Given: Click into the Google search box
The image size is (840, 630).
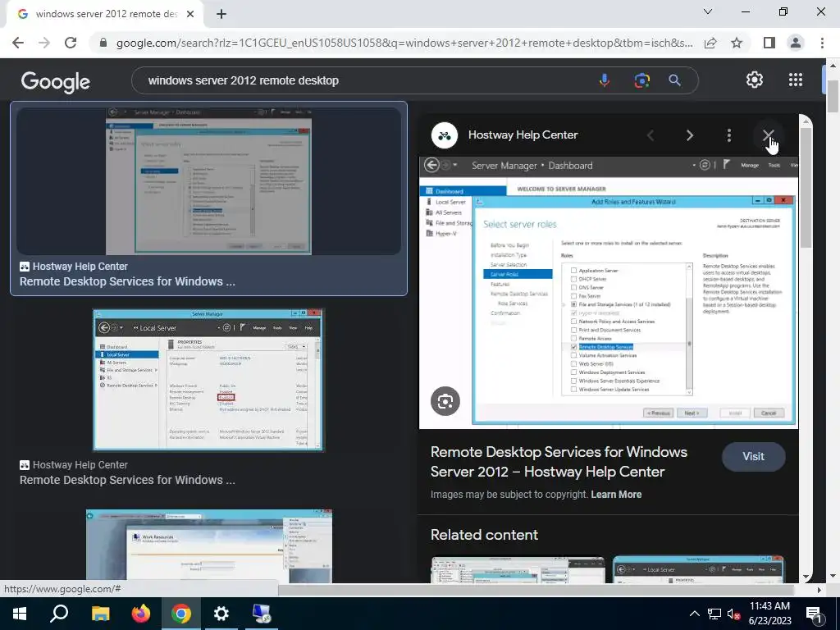Looking at the screenshot, I should tap(364, 80).
